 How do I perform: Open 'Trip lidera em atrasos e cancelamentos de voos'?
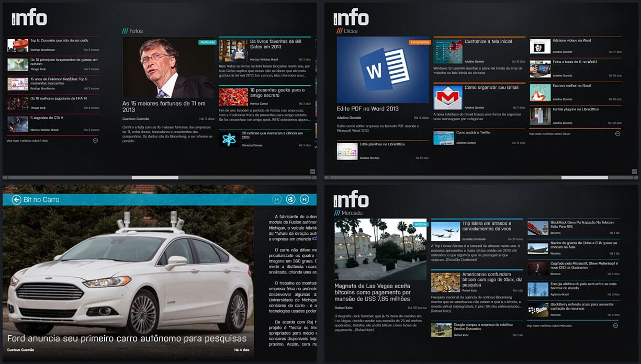487,226
